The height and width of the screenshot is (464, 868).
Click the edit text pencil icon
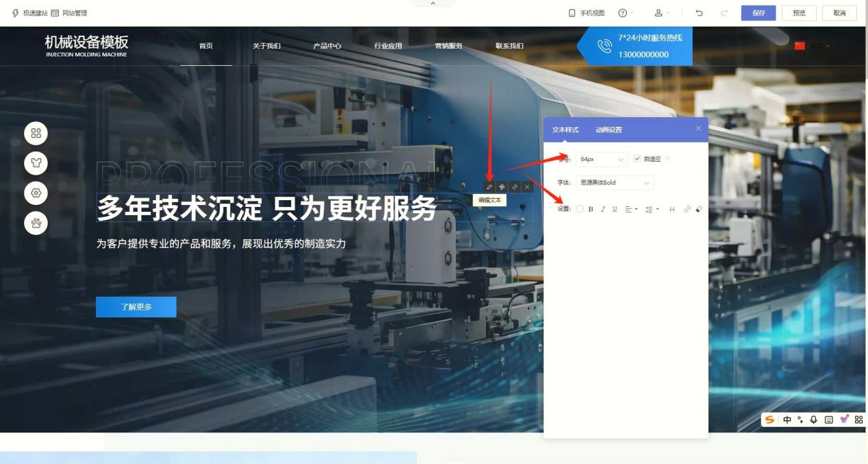point(489,186)
